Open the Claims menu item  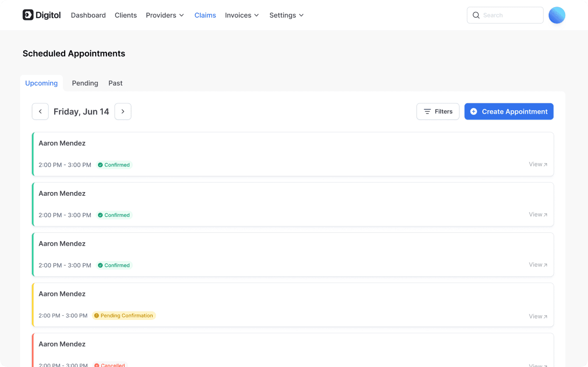point(205,15)
